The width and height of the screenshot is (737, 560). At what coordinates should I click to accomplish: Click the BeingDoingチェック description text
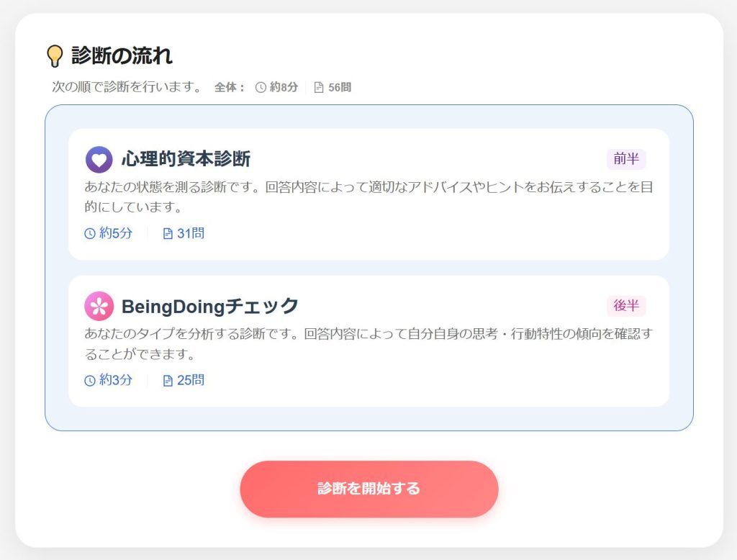368,343
